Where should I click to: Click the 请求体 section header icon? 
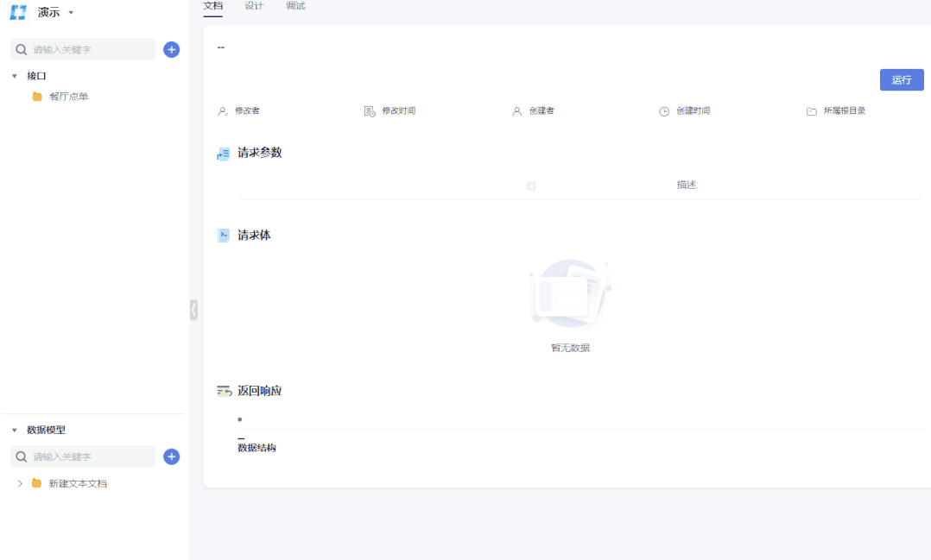point(223,235)
